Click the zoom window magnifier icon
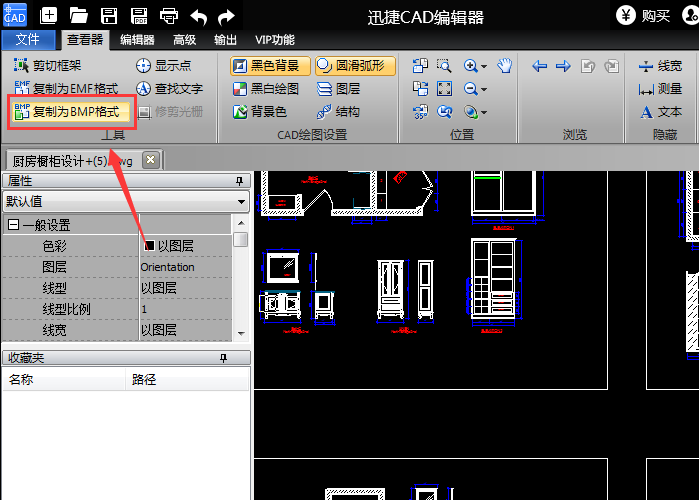This screenshot has height=500, width=699. pyautogui.click(x=444, y=66)
